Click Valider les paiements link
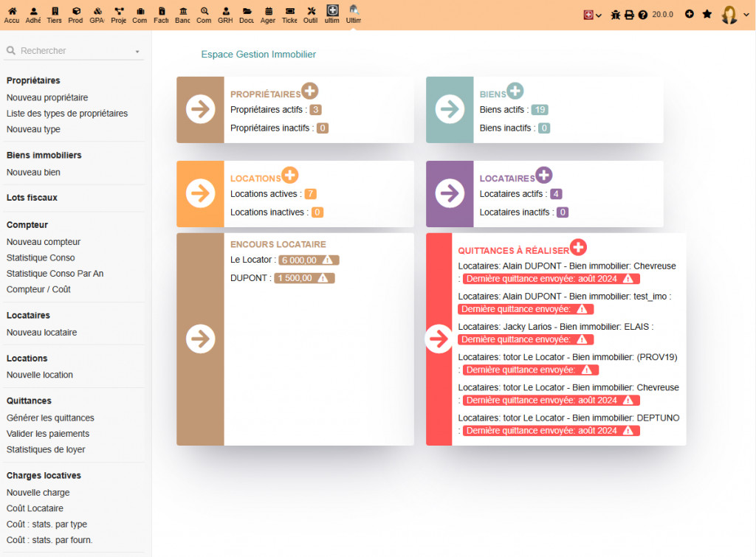The image size is (756, 557). point(48,434)
